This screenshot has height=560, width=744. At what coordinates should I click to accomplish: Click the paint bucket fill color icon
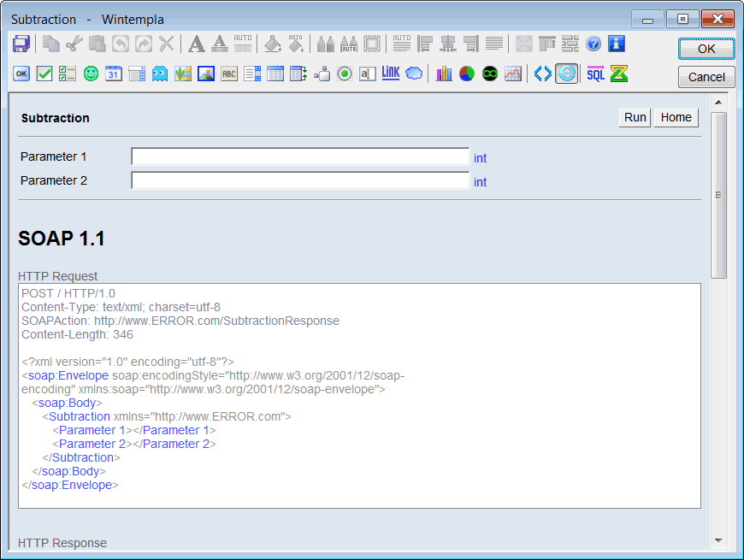tap(272, 44)
